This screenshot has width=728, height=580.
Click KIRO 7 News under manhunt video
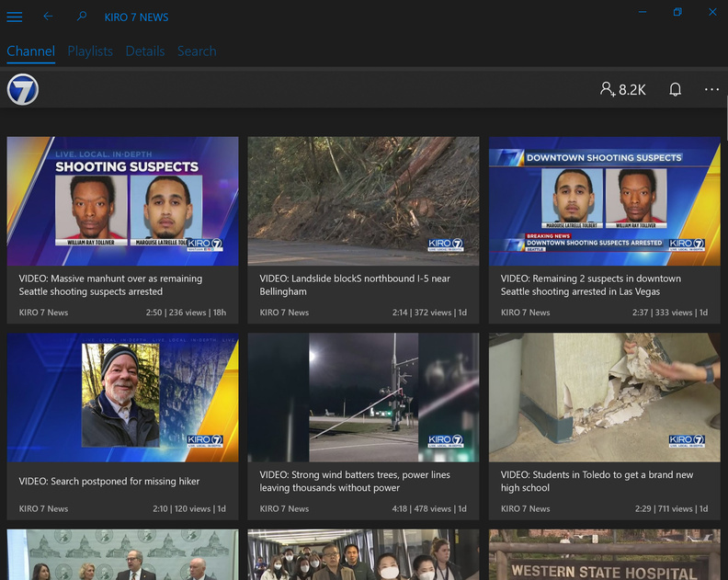43,313
